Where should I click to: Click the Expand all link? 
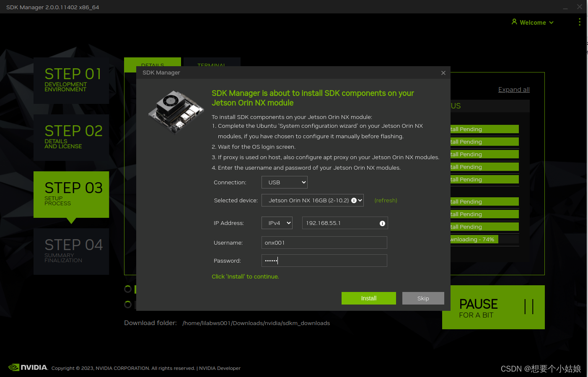pos(514,89)
